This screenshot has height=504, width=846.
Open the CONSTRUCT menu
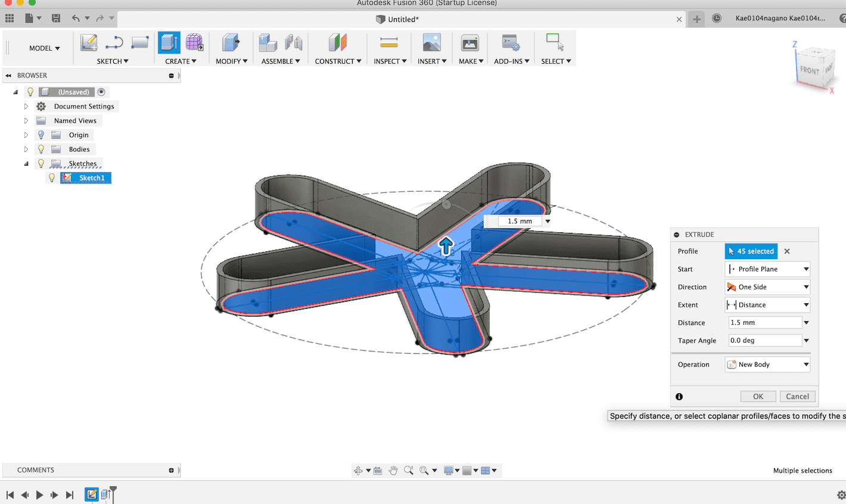coord(338,61)
